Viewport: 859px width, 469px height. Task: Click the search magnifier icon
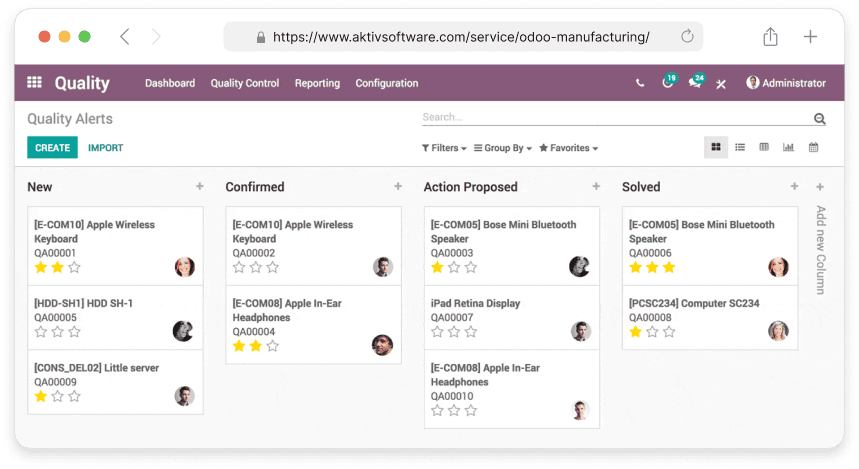tap(819, 119)
